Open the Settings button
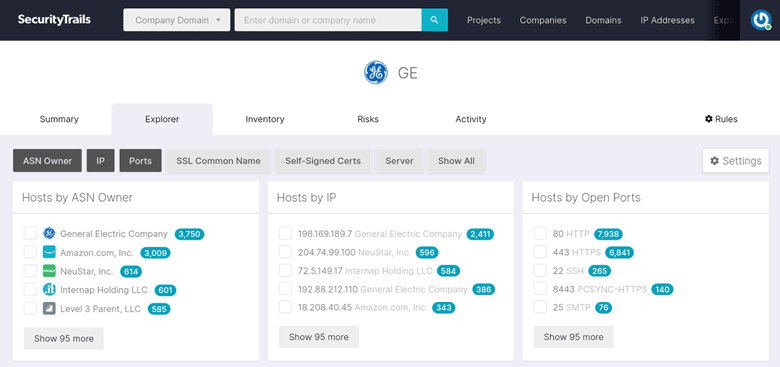Image resolution: width=780 pixels, height=367 pixels. tap(736, 161)
